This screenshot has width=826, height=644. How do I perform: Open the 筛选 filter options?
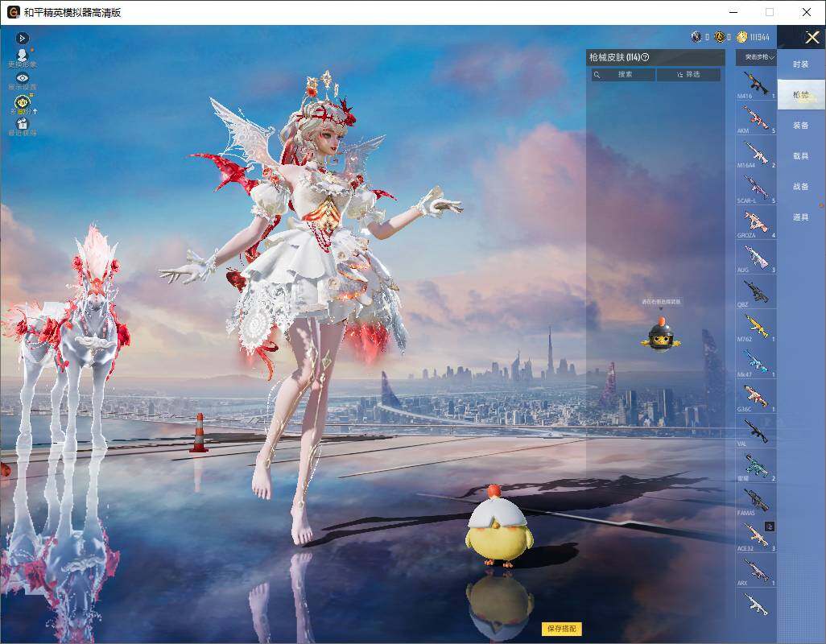[688, 75]
